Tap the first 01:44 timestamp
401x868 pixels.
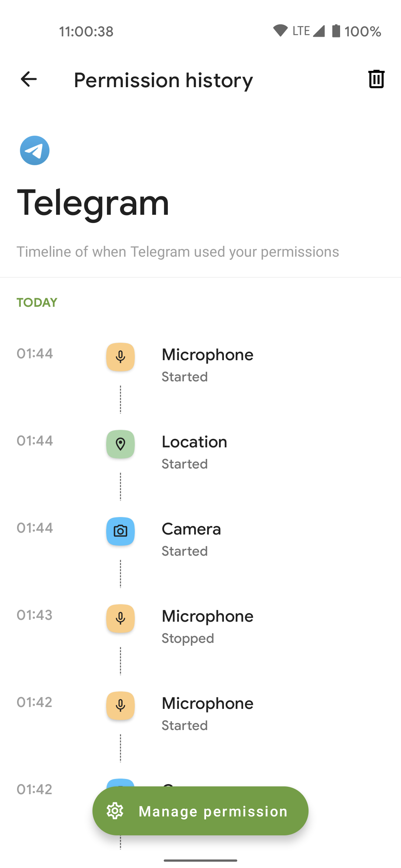35,354
